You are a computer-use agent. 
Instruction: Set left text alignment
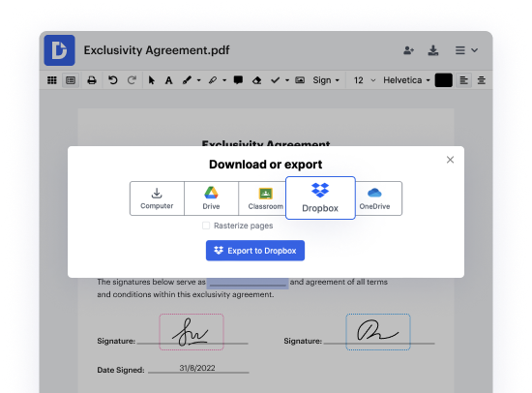pyautogui.click(x=463, y=80)
